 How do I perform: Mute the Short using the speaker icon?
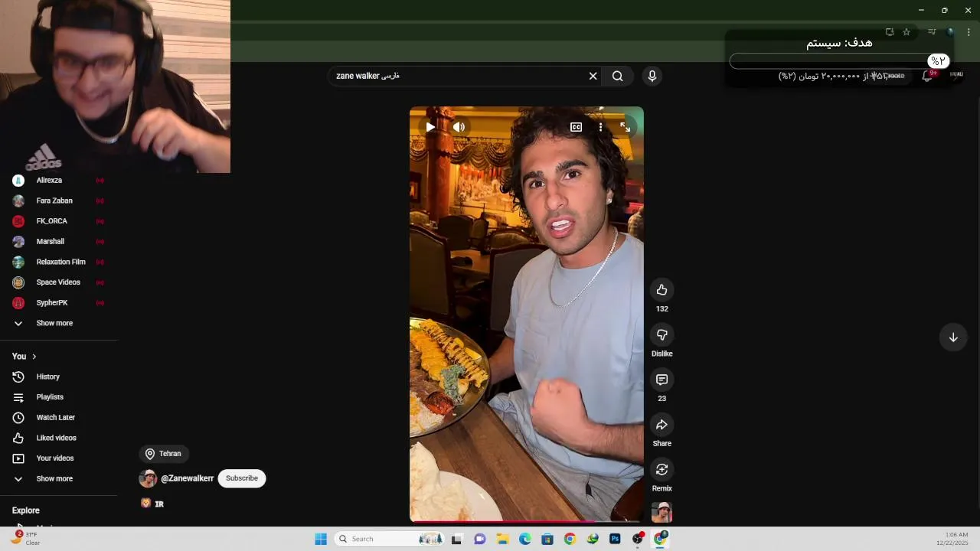pyautogui.click(x=459, y=127)
